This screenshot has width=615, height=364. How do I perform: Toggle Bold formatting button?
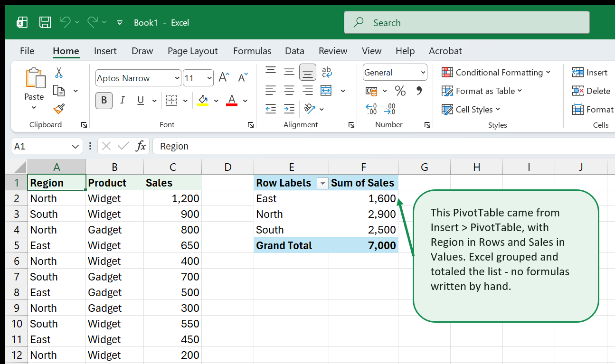click(x=104, y=100)
